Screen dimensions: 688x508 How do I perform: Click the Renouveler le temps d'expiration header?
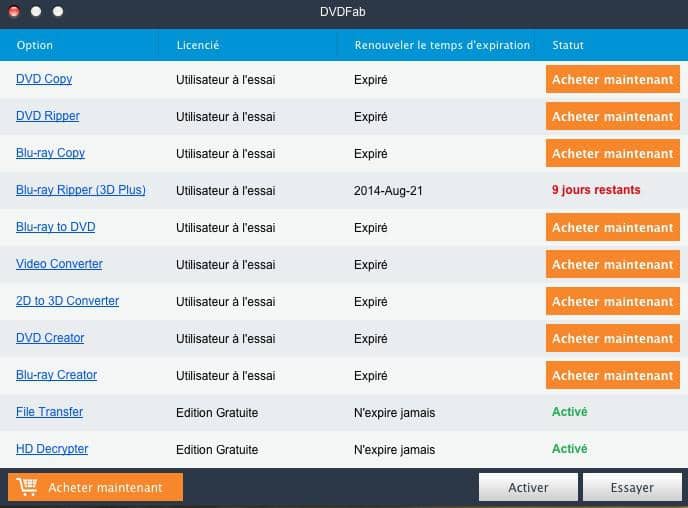[x=442, y=45]
